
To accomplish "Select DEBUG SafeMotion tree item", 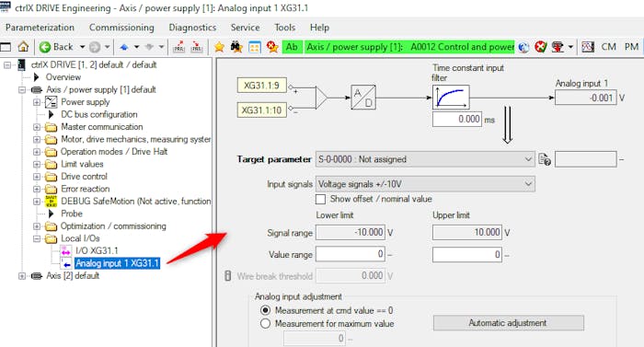I will coord(135,201).
